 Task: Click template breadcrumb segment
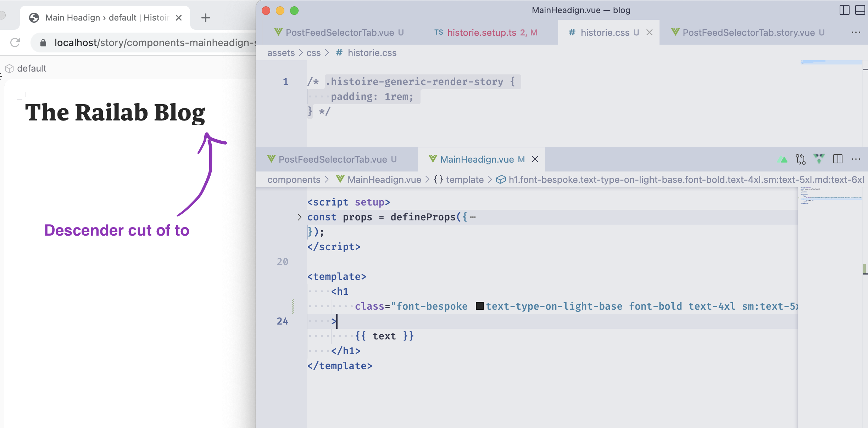coord(459,180)
